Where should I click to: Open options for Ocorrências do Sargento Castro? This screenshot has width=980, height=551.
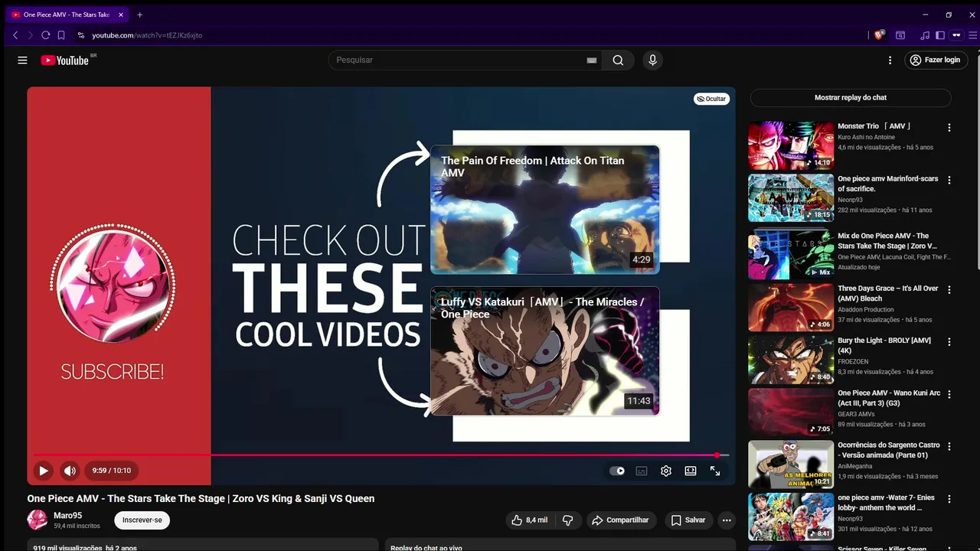(949, 446)
